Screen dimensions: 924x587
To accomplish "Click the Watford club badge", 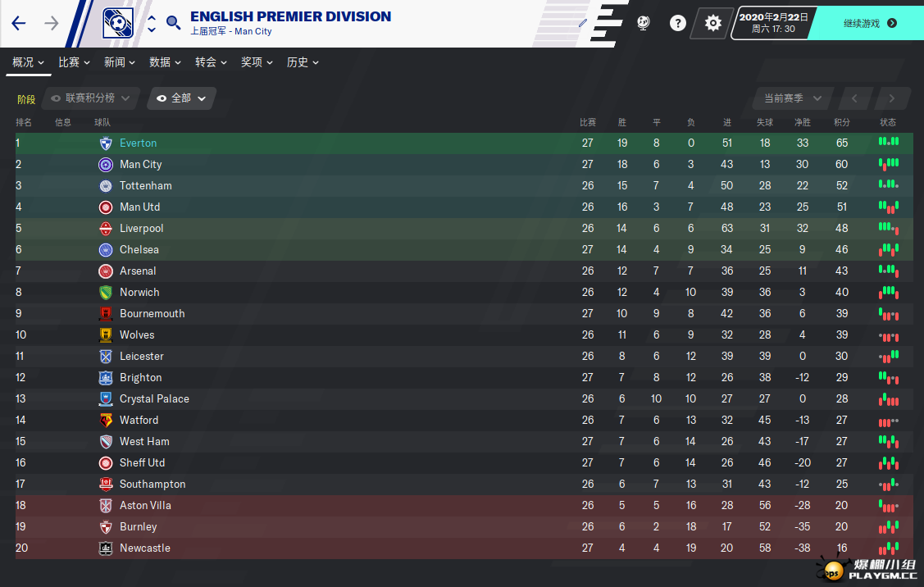I will pyautogui.click(x=106, y=421).
